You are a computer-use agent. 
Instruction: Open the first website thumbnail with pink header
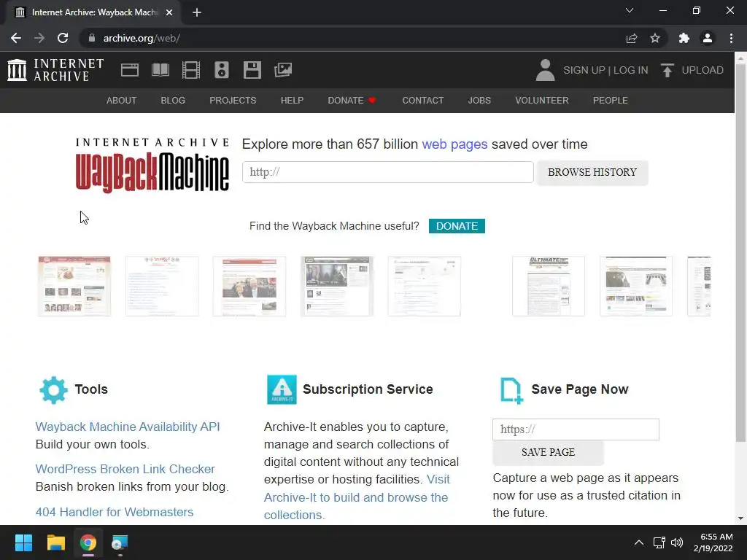click(74, 286)
